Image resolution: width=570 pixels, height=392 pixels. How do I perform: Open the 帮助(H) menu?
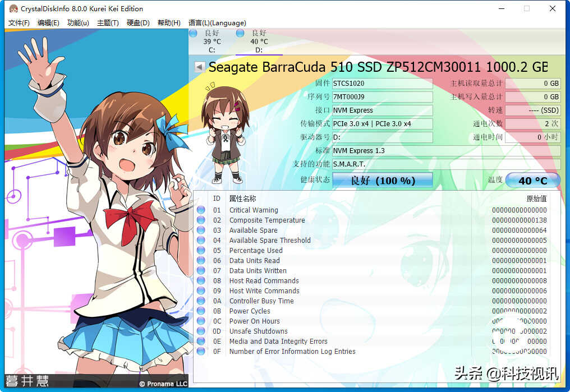coord(169,23)
